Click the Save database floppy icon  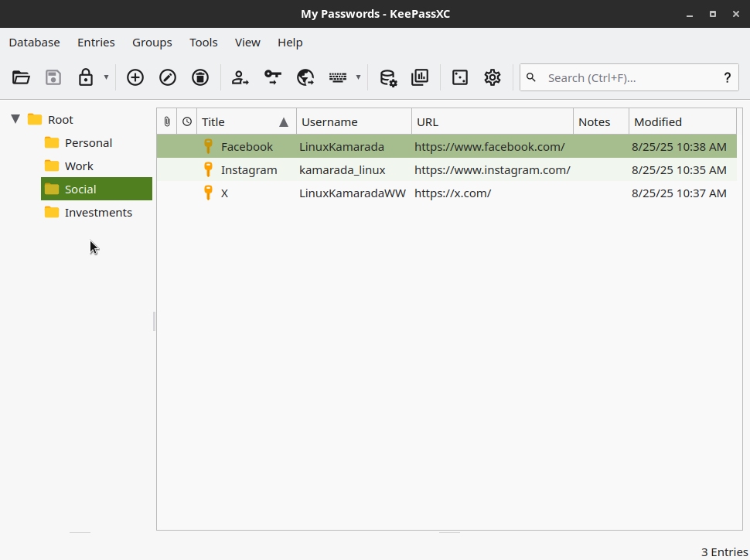pos(53,77)
